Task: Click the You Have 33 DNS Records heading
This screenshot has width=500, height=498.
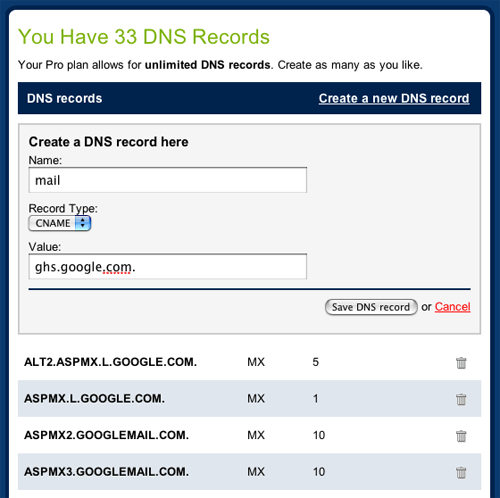Action: click(144, 36)
